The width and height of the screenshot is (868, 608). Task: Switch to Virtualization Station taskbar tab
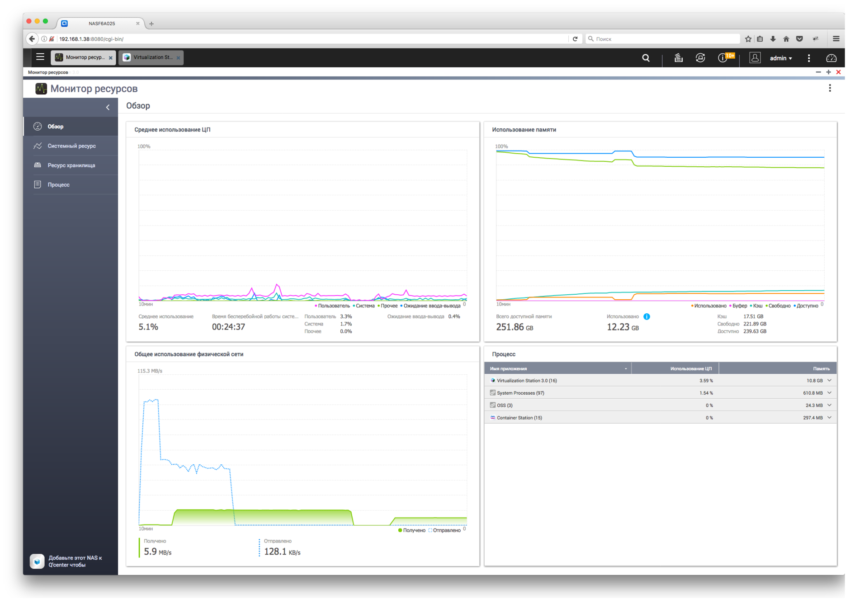[151, 57]
